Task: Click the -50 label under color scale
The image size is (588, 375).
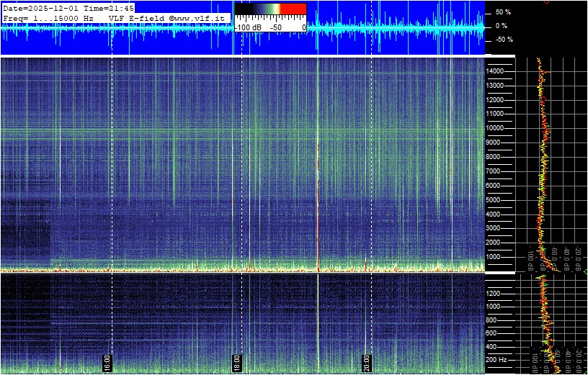Action: point(275,27)
